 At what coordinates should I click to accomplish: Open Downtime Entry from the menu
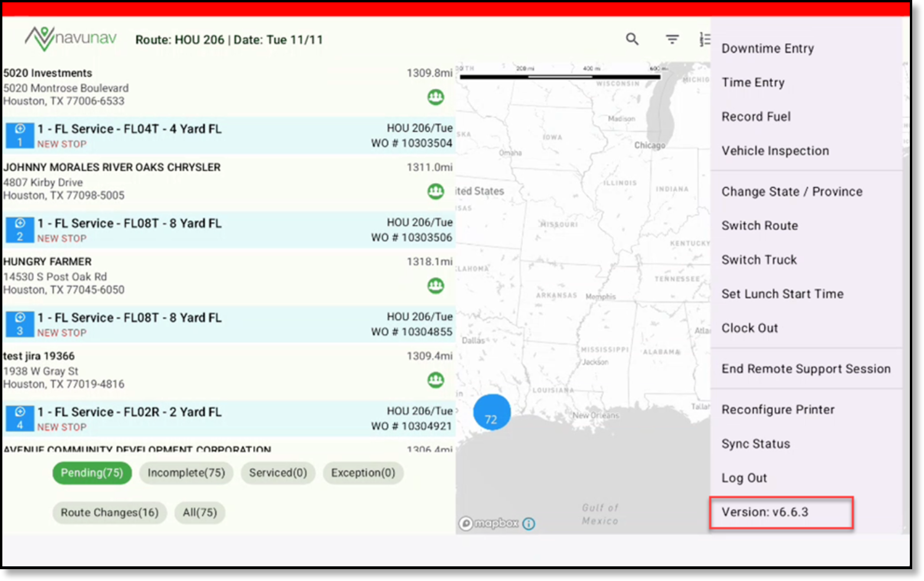coord(768,48)
